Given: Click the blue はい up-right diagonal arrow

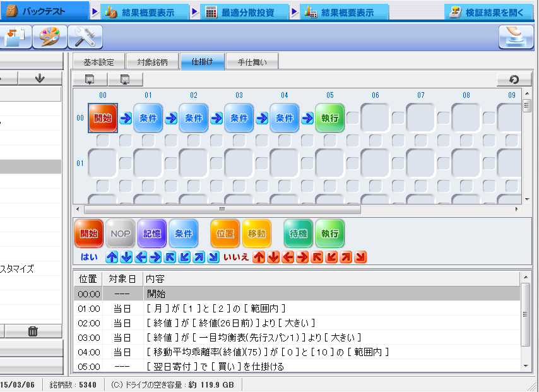Looking at the screenshot, I should 199,257.
